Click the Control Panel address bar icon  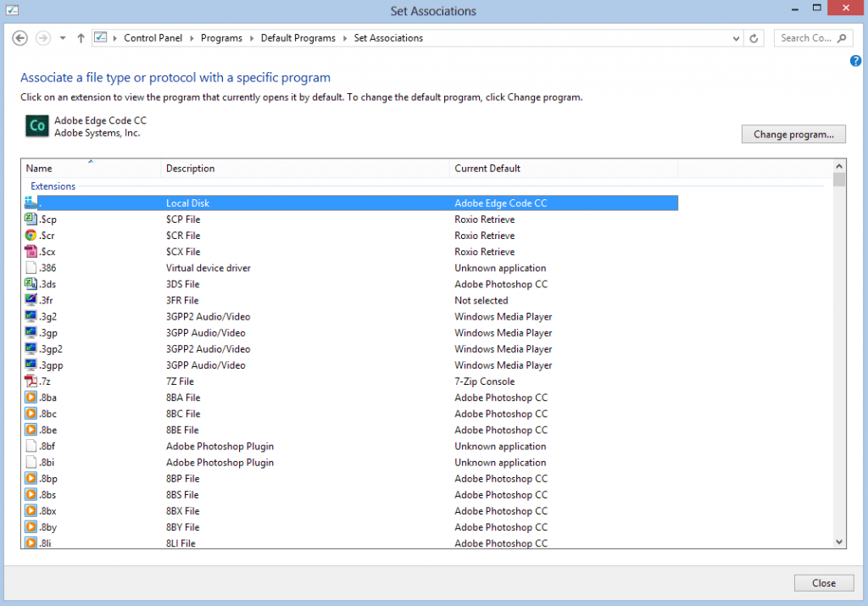(x=100, y=37)
